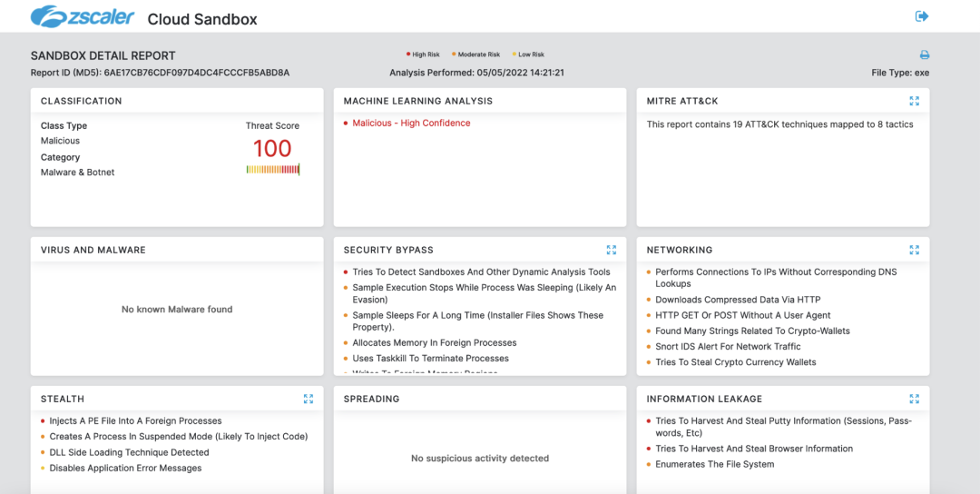The image size is (980, 494).
Task: Expand the Information Leakage panel
Action: coord(914,399)
